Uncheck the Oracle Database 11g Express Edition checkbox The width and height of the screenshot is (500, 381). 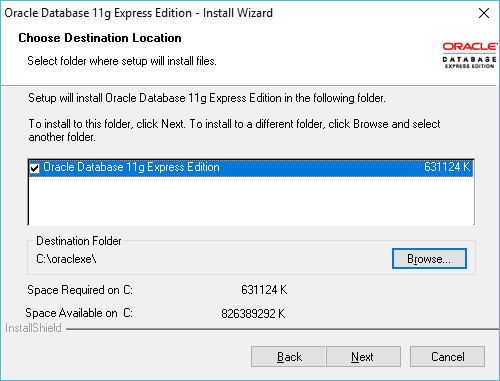[x=35, y=168]
